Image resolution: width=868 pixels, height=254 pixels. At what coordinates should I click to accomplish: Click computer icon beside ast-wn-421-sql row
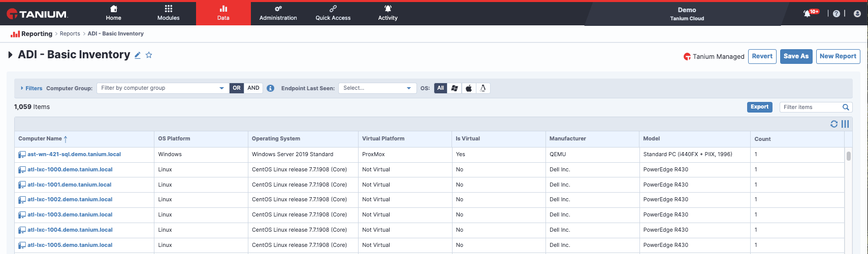(22, 155)
